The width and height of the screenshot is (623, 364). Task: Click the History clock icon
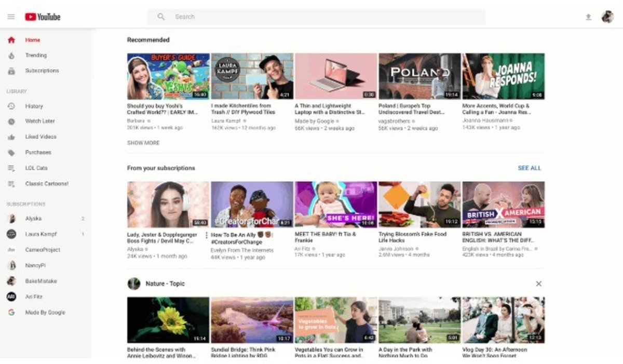tap(11, 106)
